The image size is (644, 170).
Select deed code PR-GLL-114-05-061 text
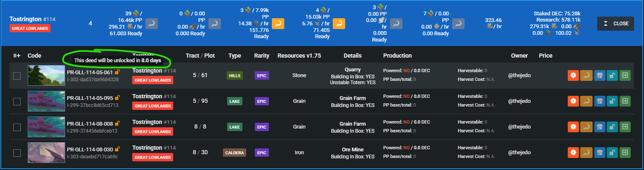tap(90, 72)
